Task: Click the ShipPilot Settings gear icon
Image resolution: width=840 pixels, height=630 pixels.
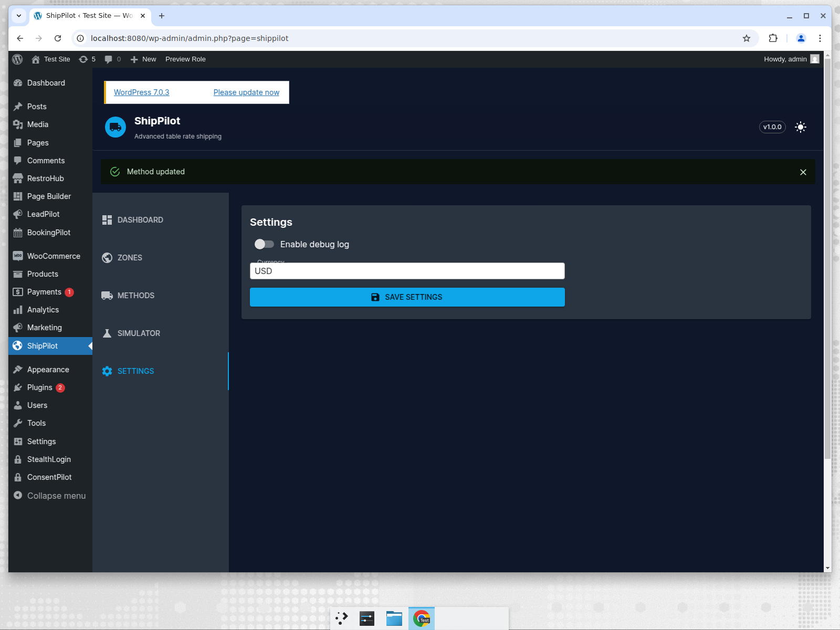Action: (x=107, y=371)
